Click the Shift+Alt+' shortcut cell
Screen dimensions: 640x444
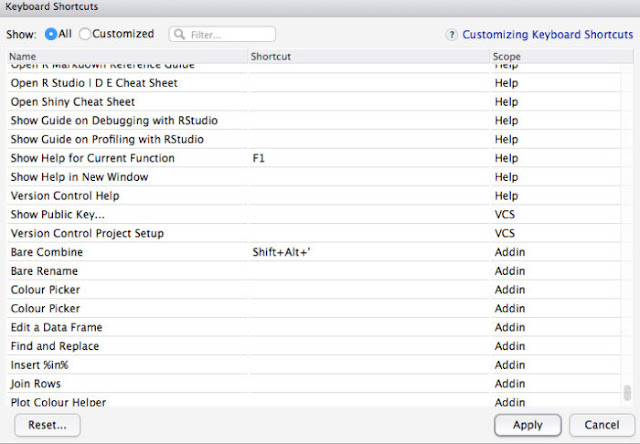pos(283,252)
